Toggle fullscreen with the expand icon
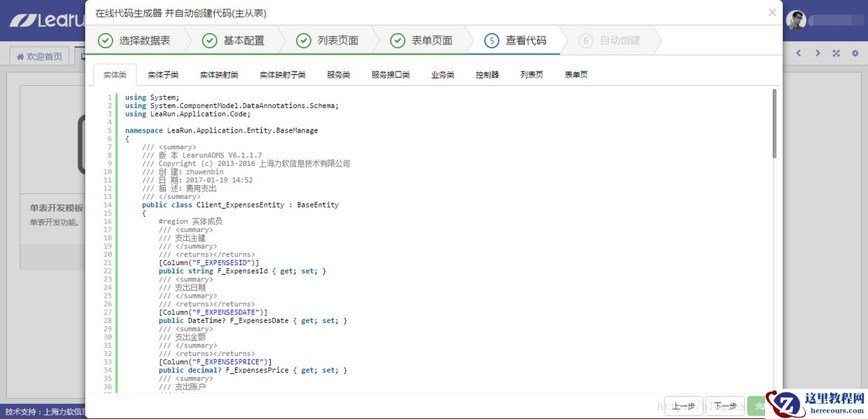 point(836,53)
